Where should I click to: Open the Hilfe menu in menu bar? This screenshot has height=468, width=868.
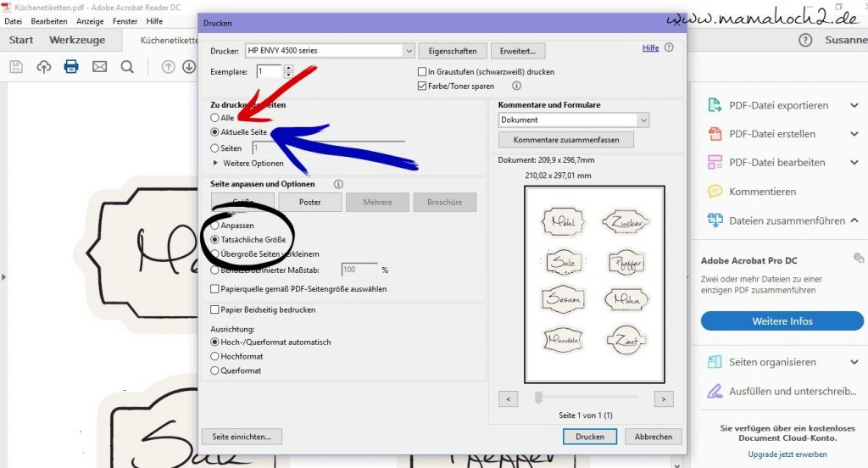pos(154,21)
